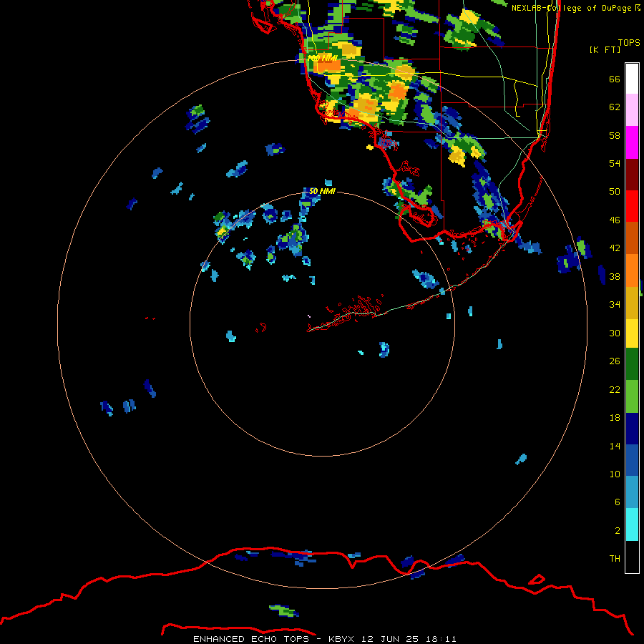Screen dimensions: 644x644
Task: Click the "12 JUN 25" date text
Action: click(390, 639)
